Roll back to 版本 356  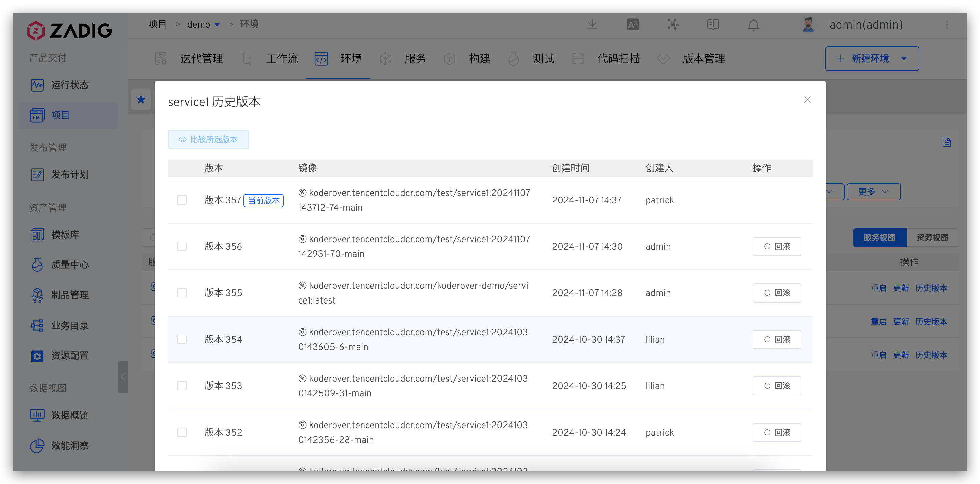click(777, 246)
